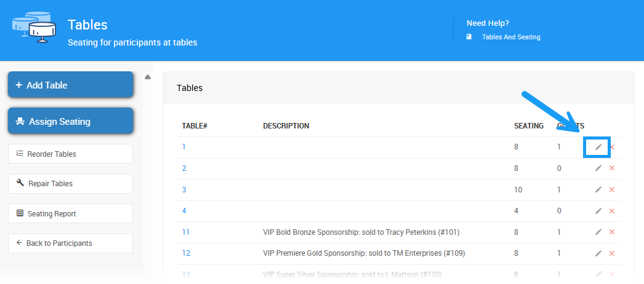Select Repair Tables

point(70,183)
